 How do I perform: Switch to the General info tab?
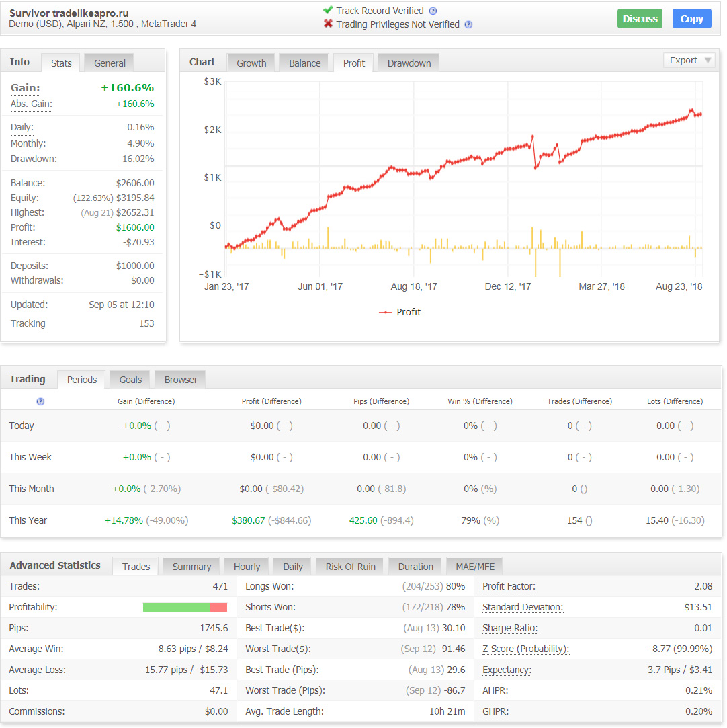pos(110,63)
